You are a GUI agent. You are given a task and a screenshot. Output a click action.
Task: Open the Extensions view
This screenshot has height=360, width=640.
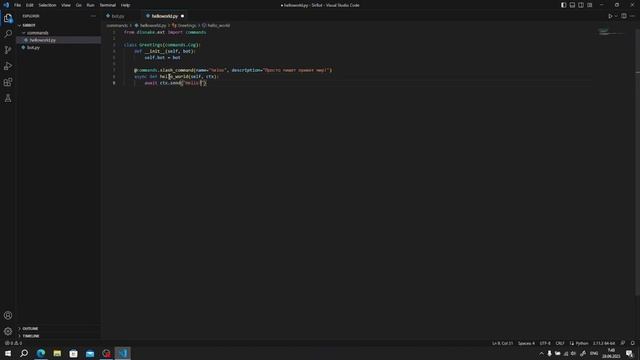(8, 82)
